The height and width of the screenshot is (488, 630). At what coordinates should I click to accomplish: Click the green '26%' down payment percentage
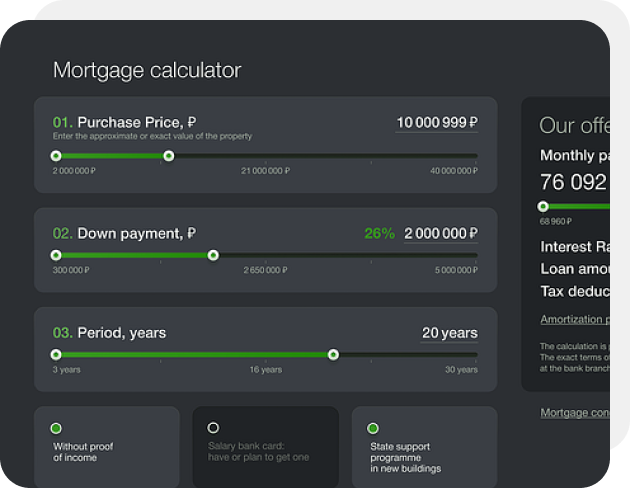379,234
